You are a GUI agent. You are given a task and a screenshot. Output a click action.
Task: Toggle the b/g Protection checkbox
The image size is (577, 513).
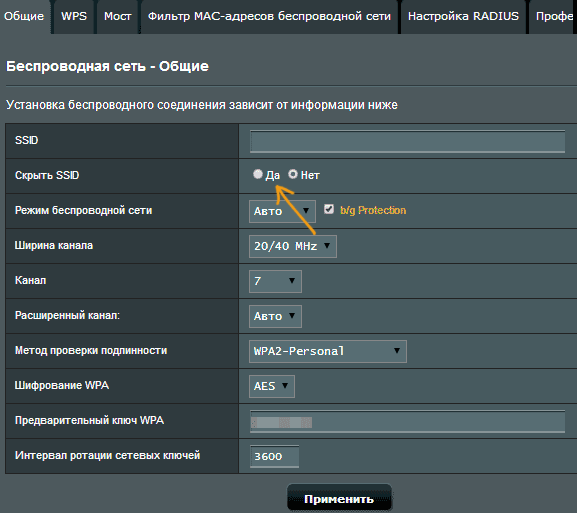(x=329, y=209)
